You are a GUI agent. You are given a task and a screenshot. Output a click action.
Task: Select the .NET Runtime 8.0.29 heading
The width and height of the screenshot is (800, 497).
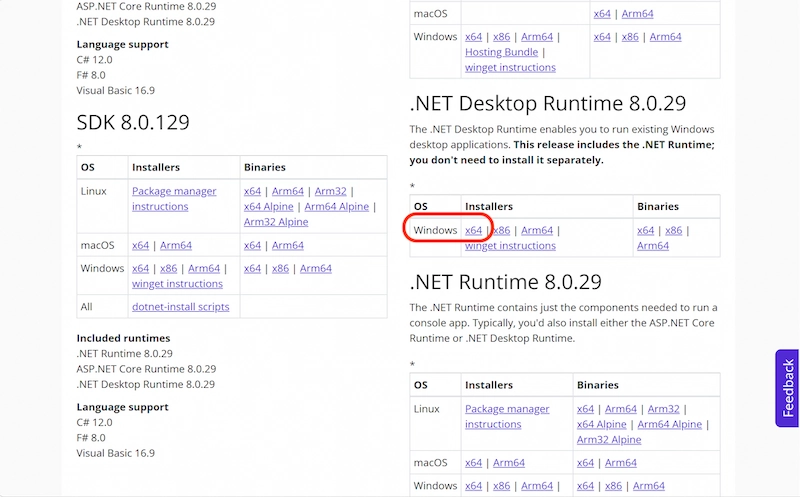[x=506, y=282]
